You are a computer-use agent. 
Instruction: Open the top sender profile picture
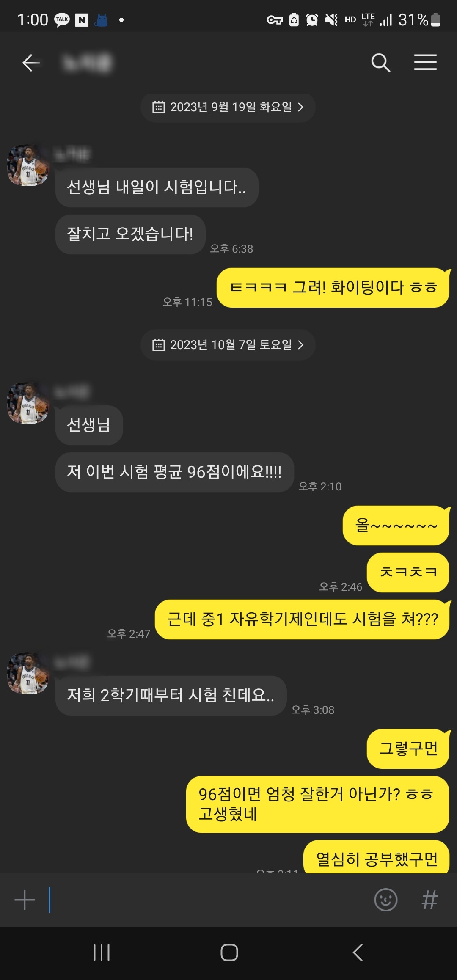[28, 165]
